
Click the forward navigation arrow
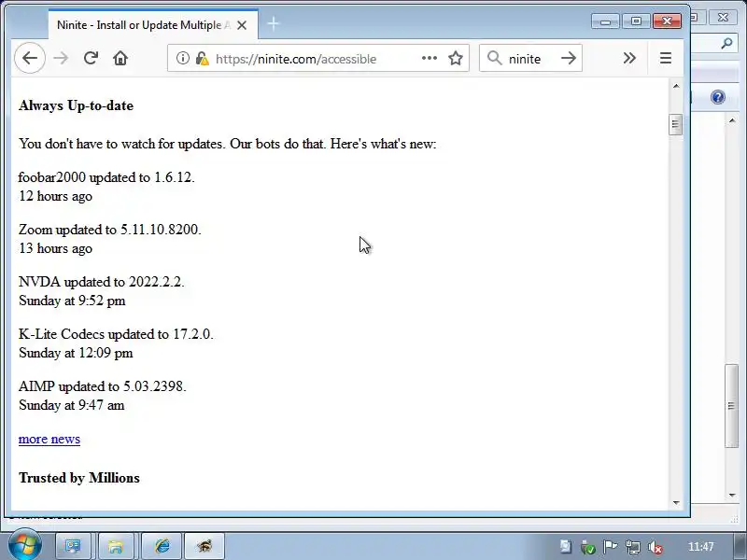point(61,58)
